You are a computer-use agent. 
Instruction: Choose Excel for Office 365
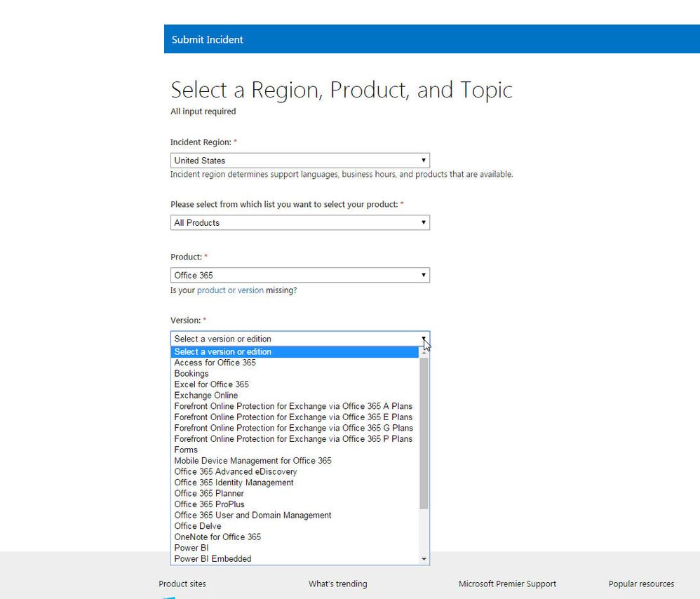[295, 384]
